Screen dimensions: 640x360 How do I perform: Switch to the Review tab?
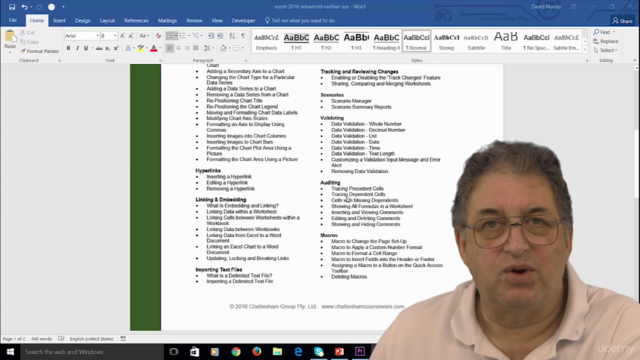coord(194,20)
